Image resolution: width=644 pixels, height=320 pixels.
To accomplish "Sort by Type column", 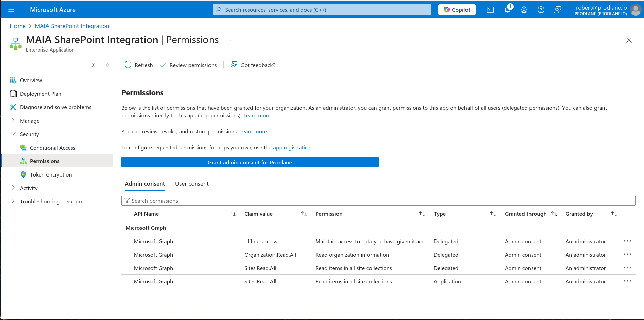I will (x=493, y=214).
